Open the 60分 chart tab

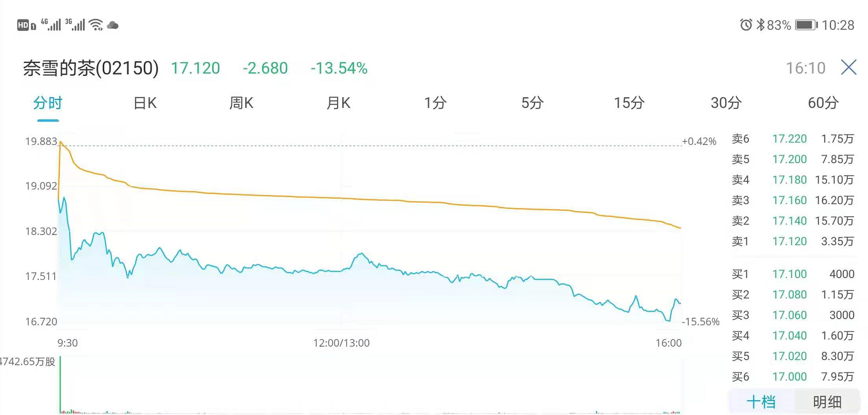tap(823, 103)
